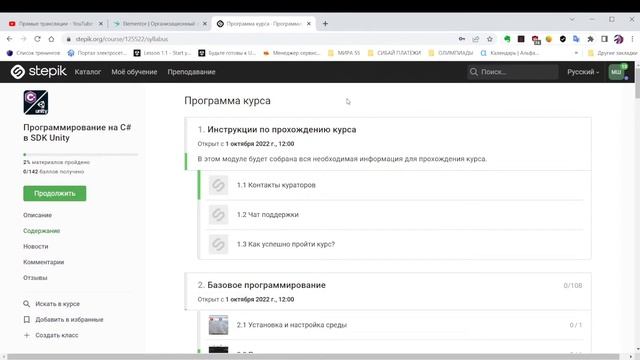Screen dimensions: 640x360
Task: Open course title Программирование на C# в SDK Unity
Action: click(x=77, y=133)
